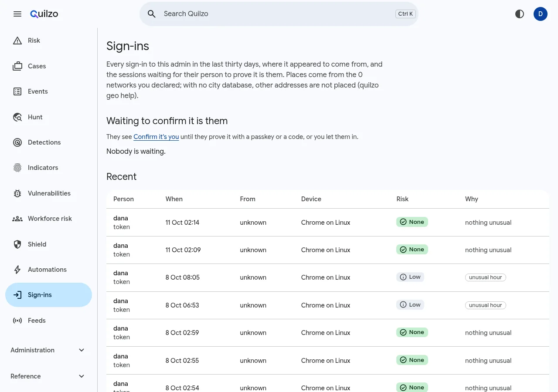Toggle dark/light theme contrast icon

(x=520, y=14)
